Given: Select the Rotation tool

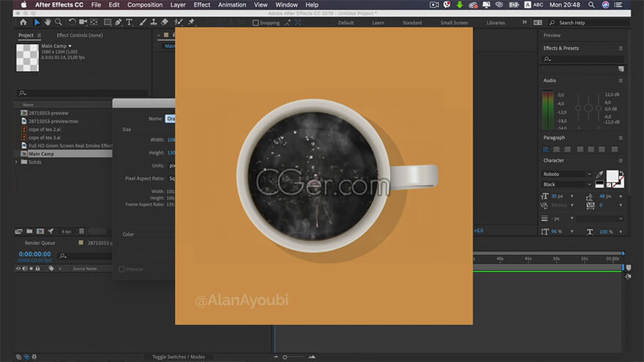Looking at the screenshot, I should click(72, 22).
